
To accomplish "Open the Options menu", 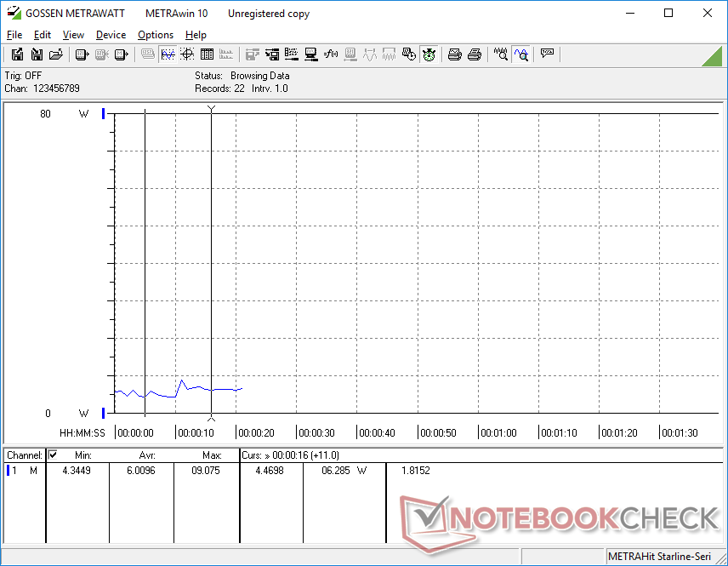I will (x=156, y=35).
